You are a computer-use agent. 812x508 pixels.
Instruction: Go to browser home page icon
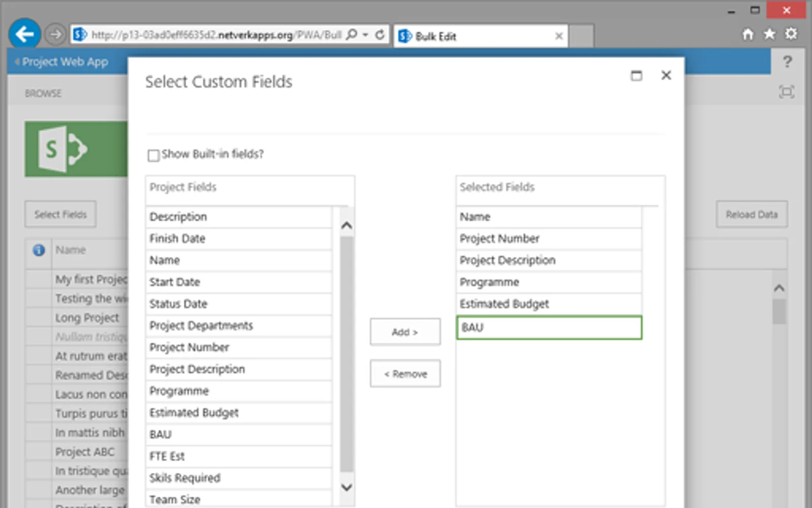748,34
